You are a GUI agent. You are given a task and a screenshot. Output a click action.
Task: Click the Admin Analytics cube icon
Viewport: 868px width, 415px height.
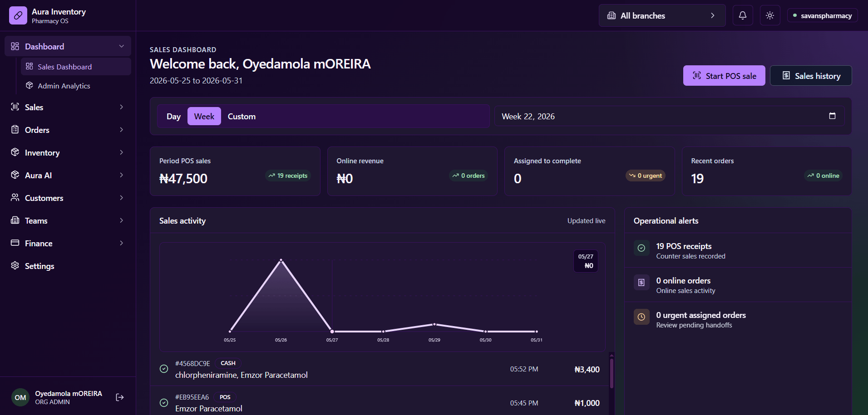30,85
